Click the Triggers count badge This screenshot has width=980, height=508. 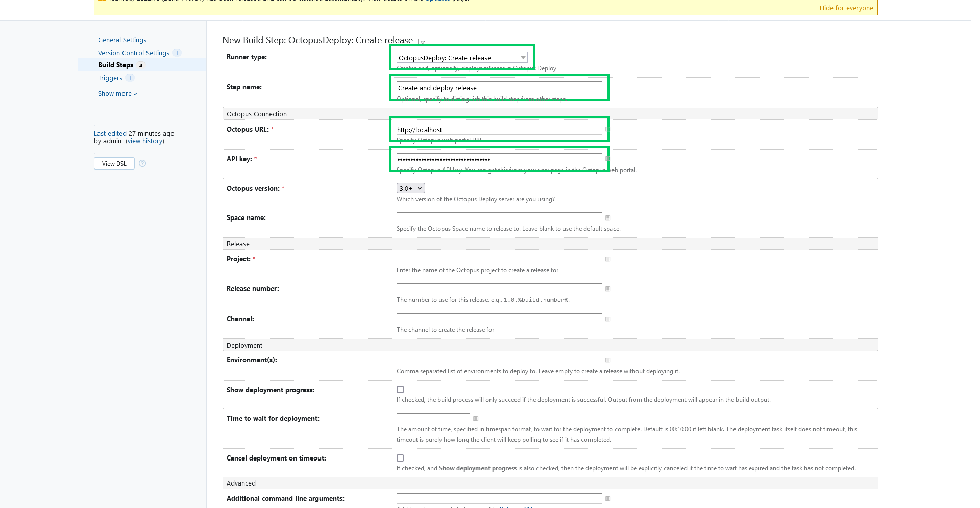coord(130,78)
